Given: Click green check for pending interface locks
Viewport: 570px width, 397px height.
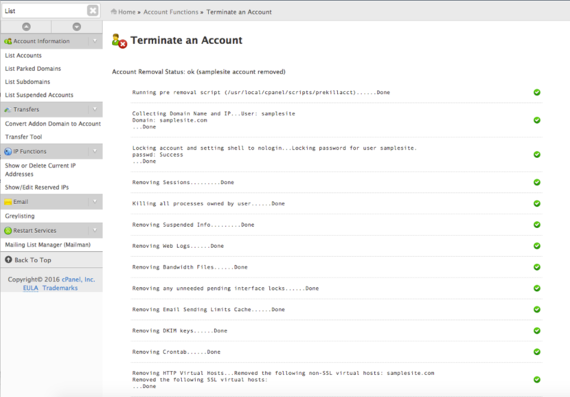Looking at the screenshot, I should (x=537, y=288).
